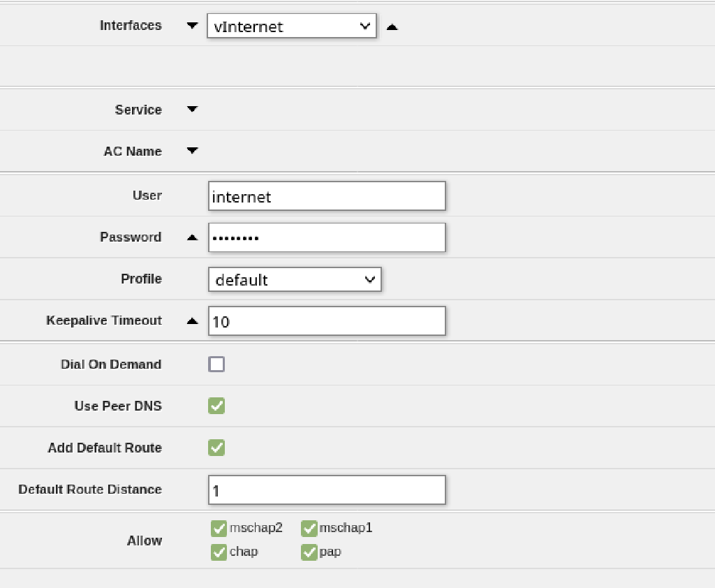Expand the Service field arrow
The height and width of the screenshot is (588, 715).
pyautogui.click(x=193, y=109)
